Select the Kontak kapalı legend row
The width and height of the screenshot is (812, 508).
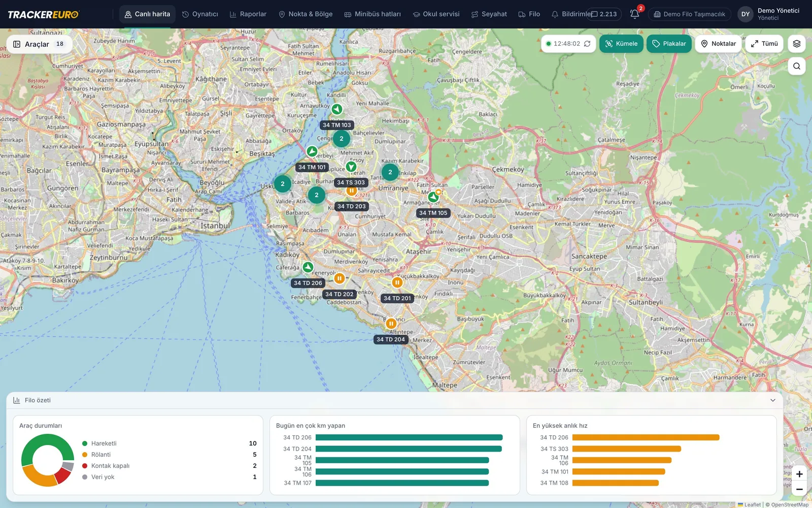[x=170, y=466]
